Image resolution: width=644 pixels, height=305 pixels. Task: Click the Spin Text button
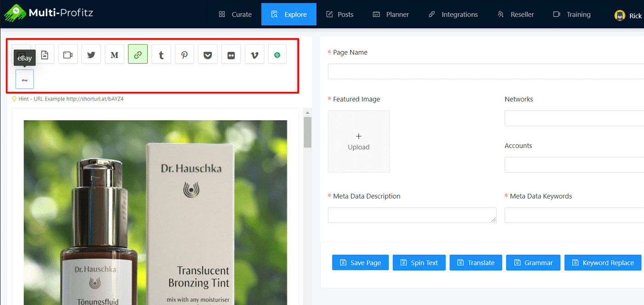(x=419, y=263)
